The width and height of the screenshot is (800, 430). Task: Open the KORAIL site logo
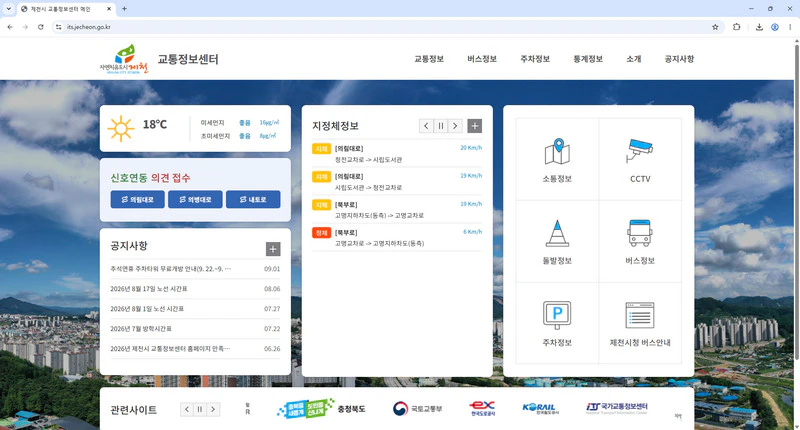(541, 408)
